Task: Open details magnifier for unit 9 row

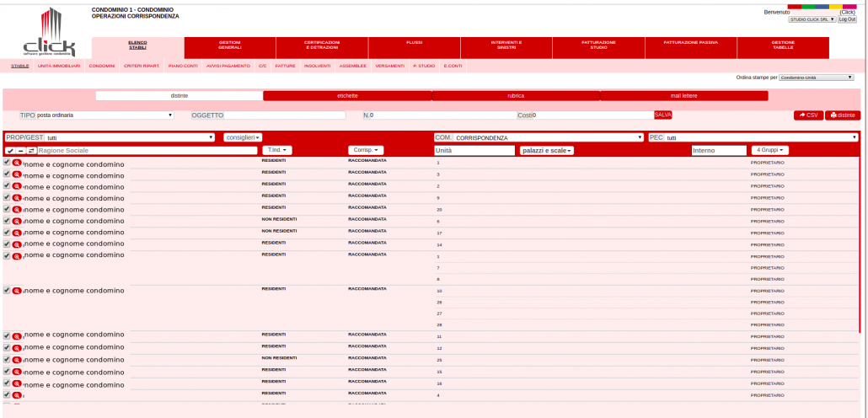Action: tap(17, 198)
